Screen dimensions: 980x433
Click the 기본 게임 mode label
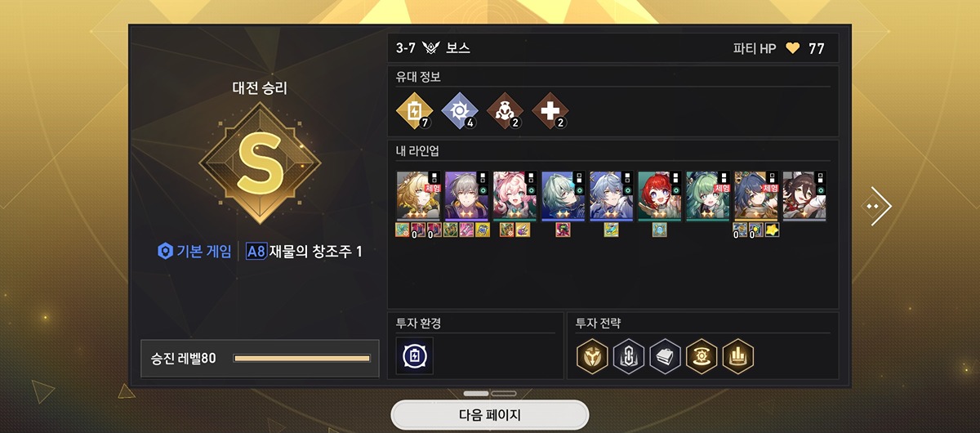point(194,252)
